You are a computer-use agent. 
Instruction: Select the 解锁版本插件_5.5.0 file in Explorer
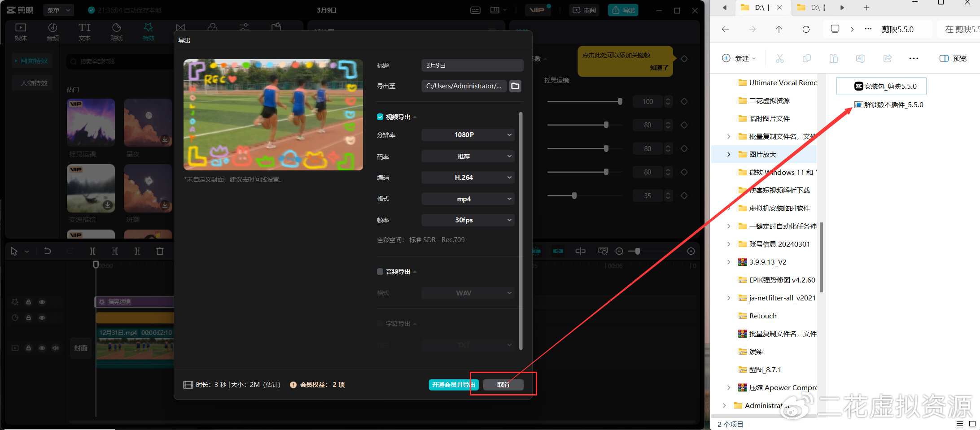889,105
